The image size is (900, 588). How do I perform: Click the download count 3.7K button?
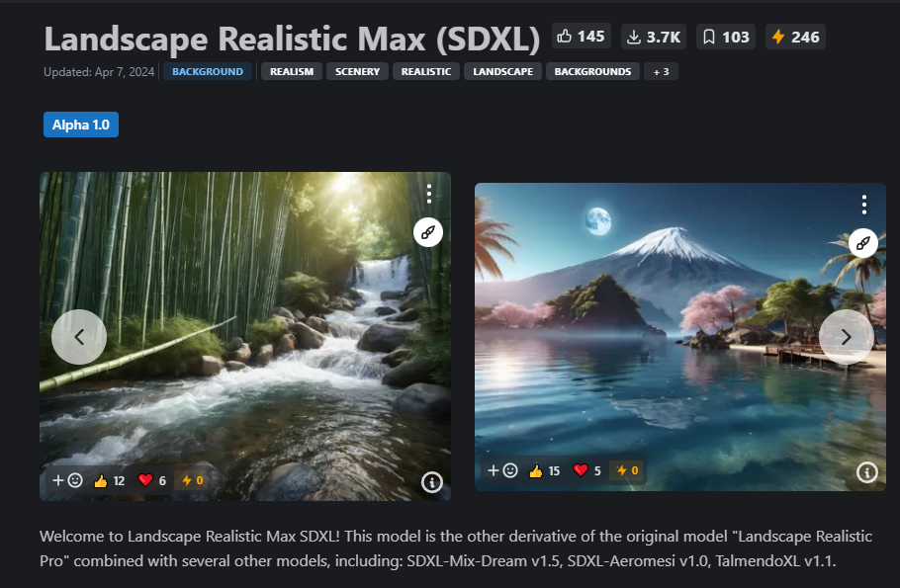pyautogui.click(x=654, y=38)
